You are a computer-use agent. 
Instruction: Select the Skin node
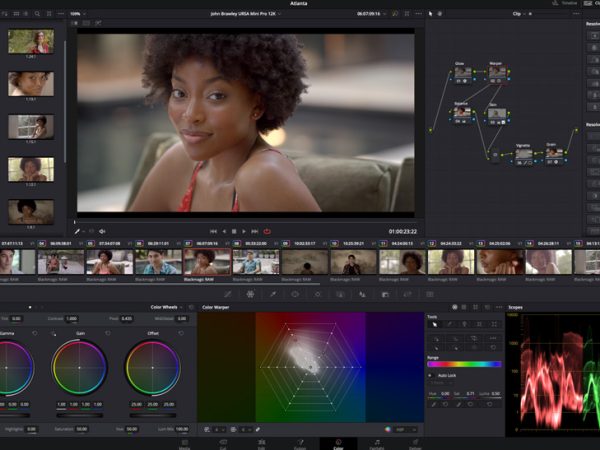(x=497, y=114)
